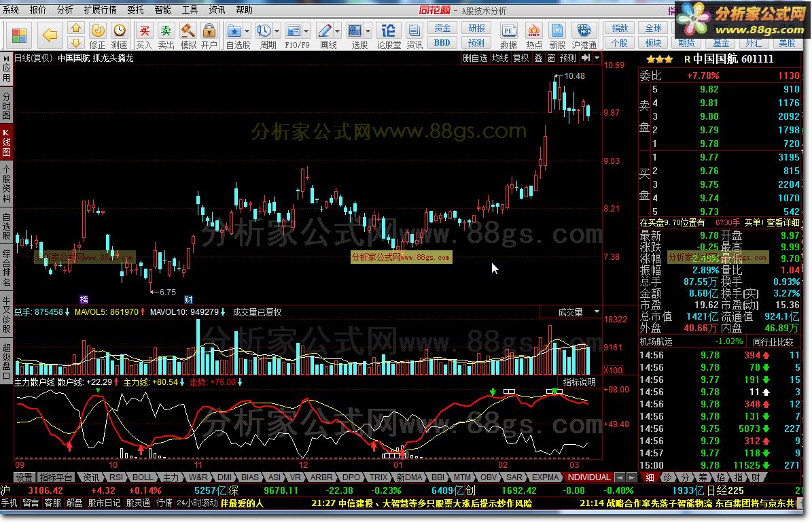Click the 资金 toolbar button
Image resolution: width=812 pixels, height=523 pixels.
coord(442,28)
